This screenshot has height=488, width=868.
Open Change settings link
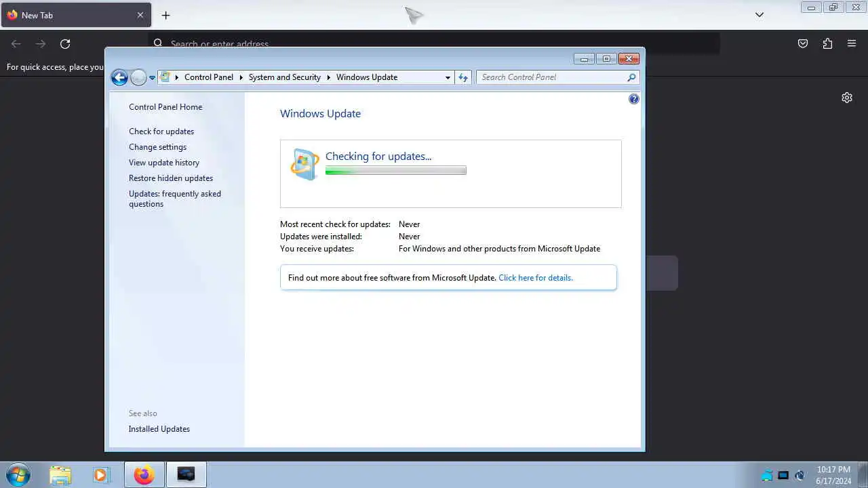(x=157, y=147)
